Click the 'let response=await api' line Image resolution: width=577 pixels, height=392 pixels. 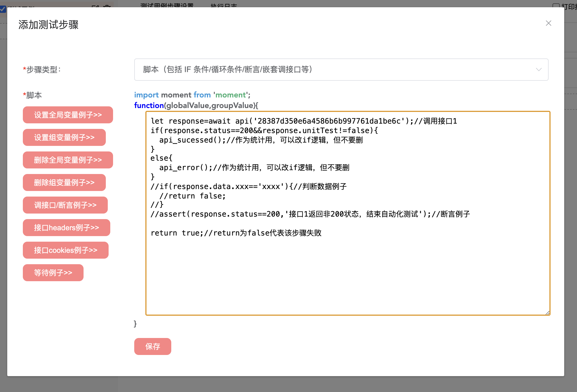pyautogui.click(x=304, y=121)
